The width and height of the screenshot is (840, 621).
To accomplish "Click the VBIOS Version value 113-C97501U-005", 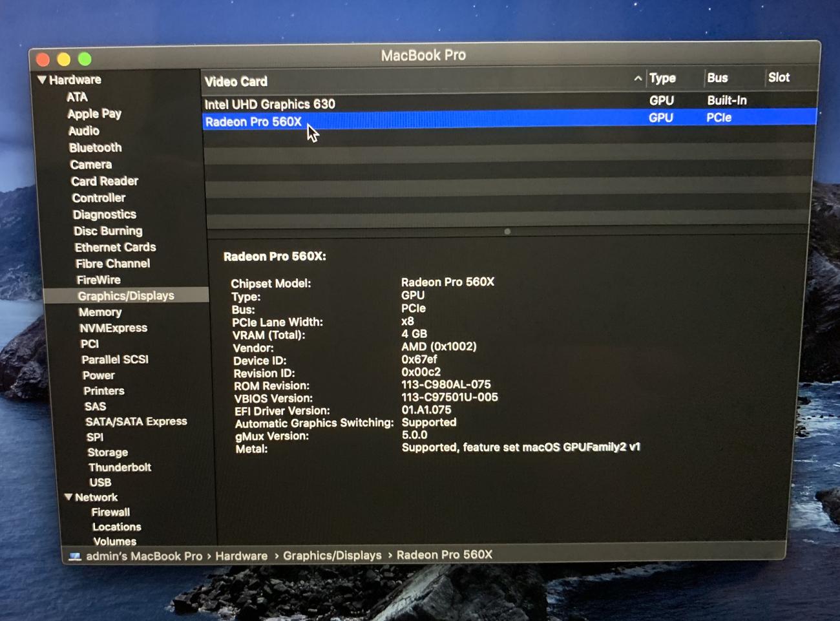I will (450, 397).
